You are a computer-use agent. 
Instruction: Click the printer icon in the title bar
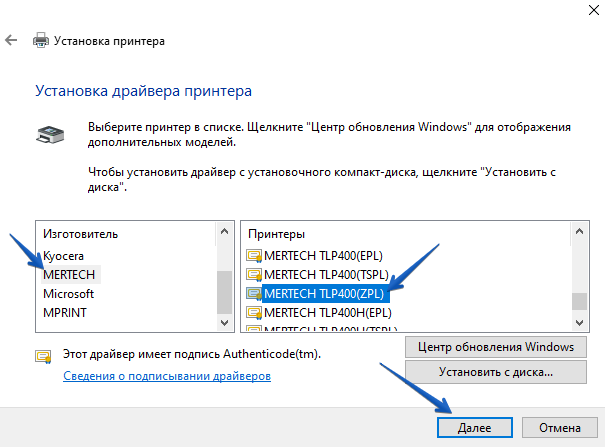[41, 41]
